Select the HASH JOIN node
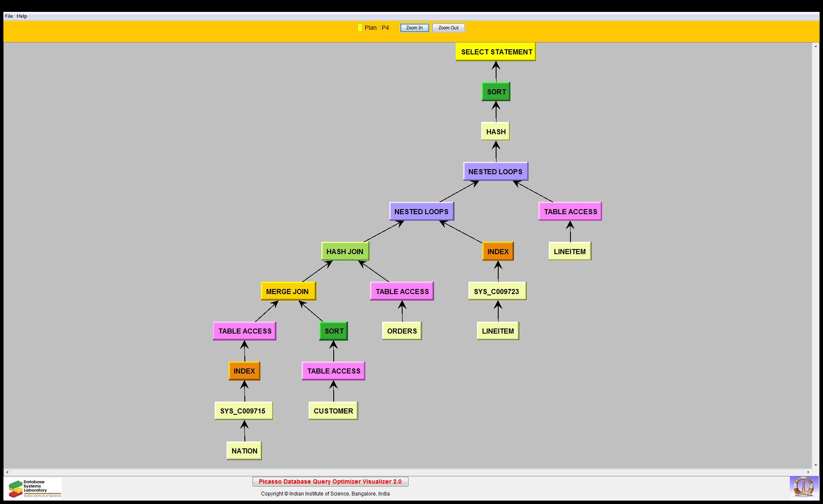This screenshot has width=823, height=504. click(345, 252)
